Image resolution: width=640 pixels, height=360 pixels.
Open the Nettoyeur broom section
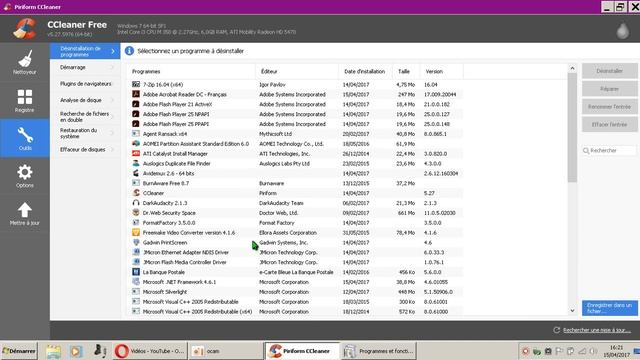click(x=24, y=62)
